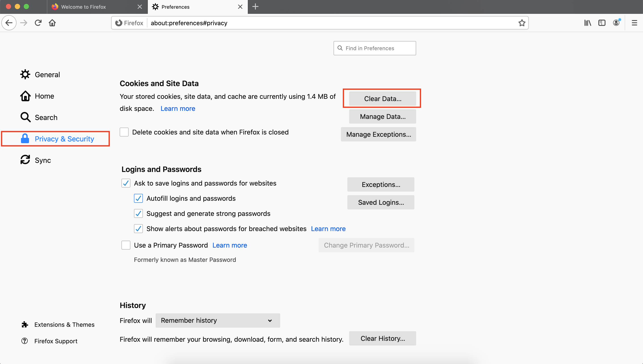Toggle Suggest and generate strong passwords

click(x=138, y=213)
